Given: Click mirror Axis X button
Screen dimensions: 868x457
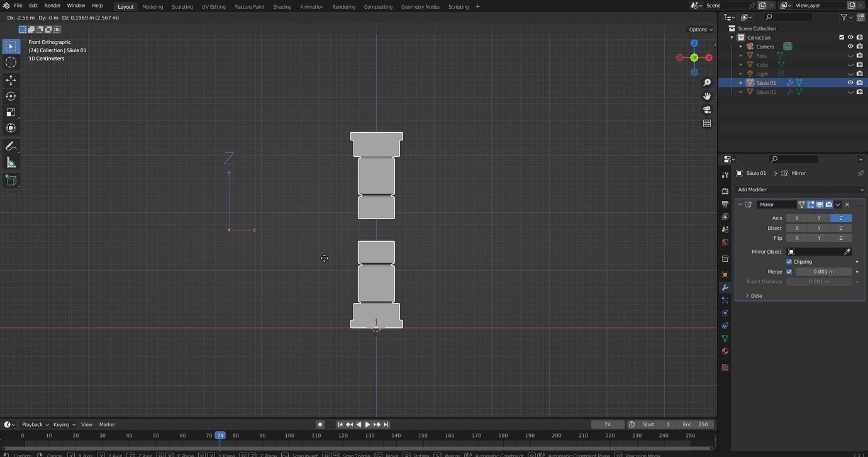Looking at the screenshot, I should 797,218.
